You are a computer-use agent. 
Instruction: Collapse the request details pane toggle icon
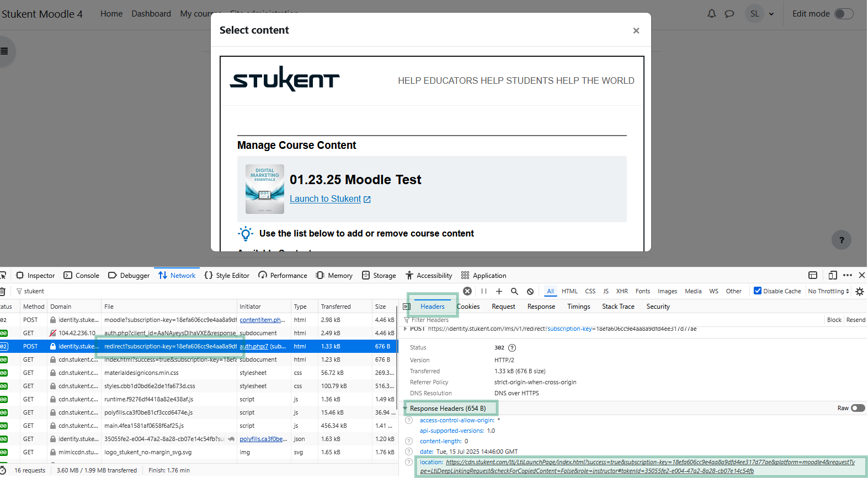407,307
